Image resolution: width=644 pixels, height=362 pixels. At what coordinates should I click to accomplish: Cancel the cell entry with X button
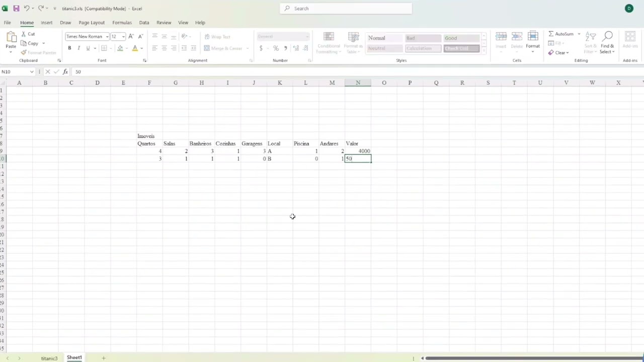coord(48,72)
